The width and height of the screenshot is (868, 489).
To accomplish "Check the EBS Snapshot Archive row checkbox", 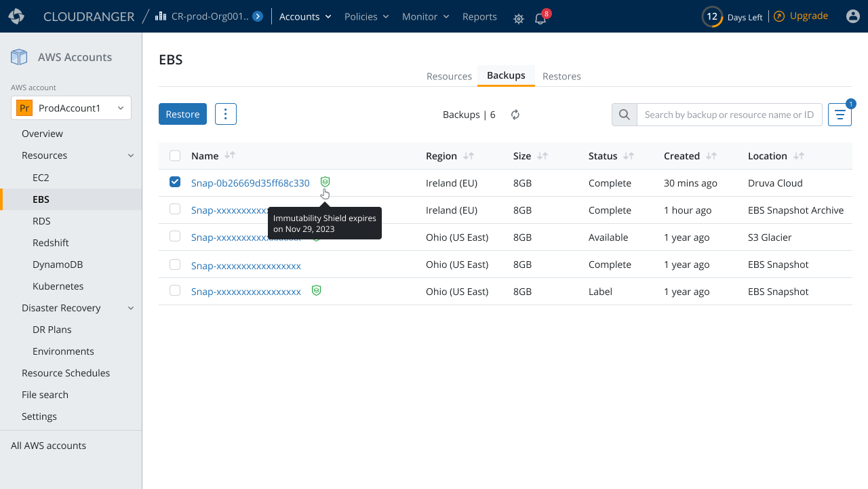I will 175,209.
